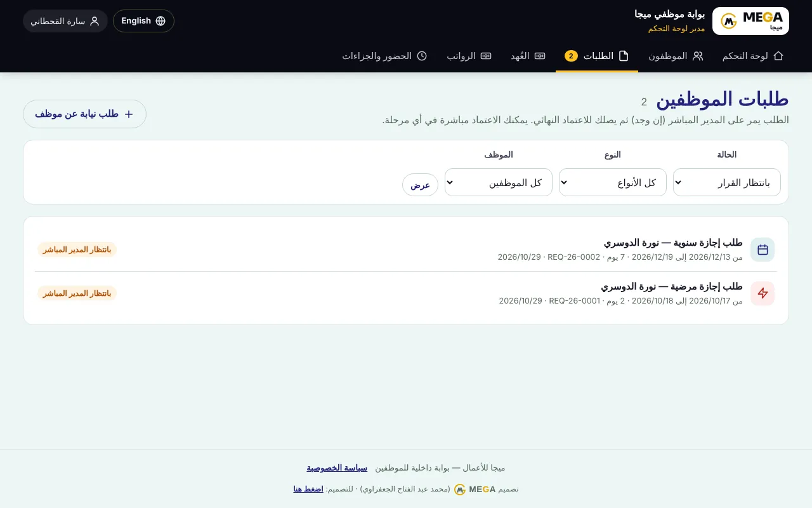Viewport: 812px width, 508px height.
Task: Click lightning icon of sick leave request
Action: tap(763, 293)
